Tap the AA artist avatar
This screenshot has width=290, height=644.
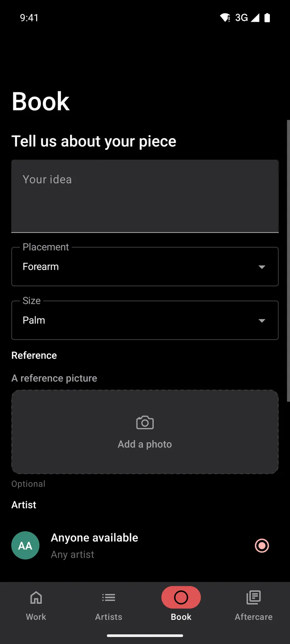[25, 545]
